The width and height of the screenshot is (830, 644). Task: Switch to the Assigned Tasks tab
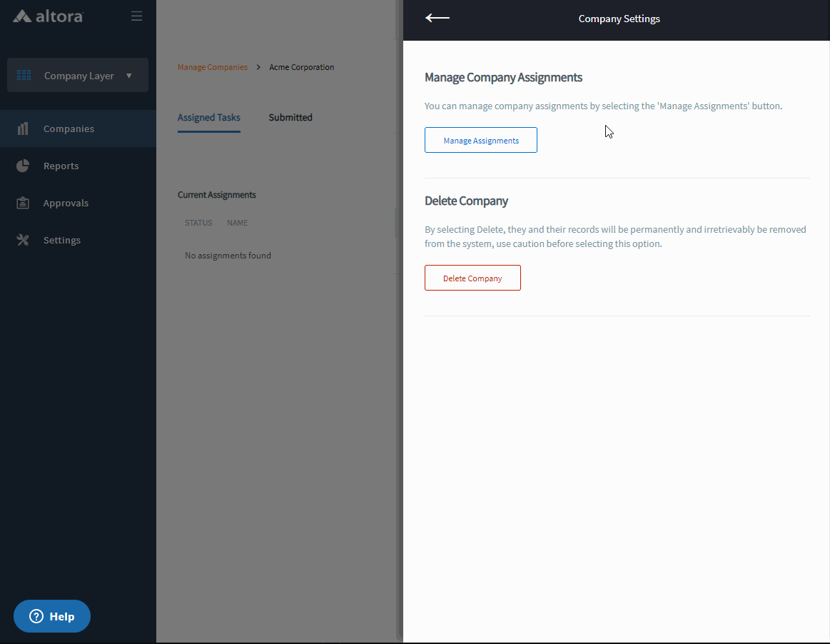pos(208,118)
